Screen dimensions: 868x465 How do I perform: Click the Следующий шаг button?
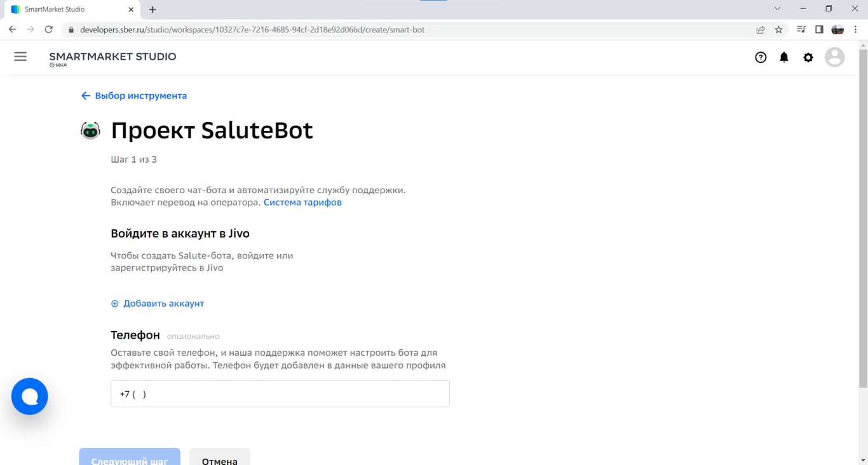pyautogui.click(x=130, y=457)
